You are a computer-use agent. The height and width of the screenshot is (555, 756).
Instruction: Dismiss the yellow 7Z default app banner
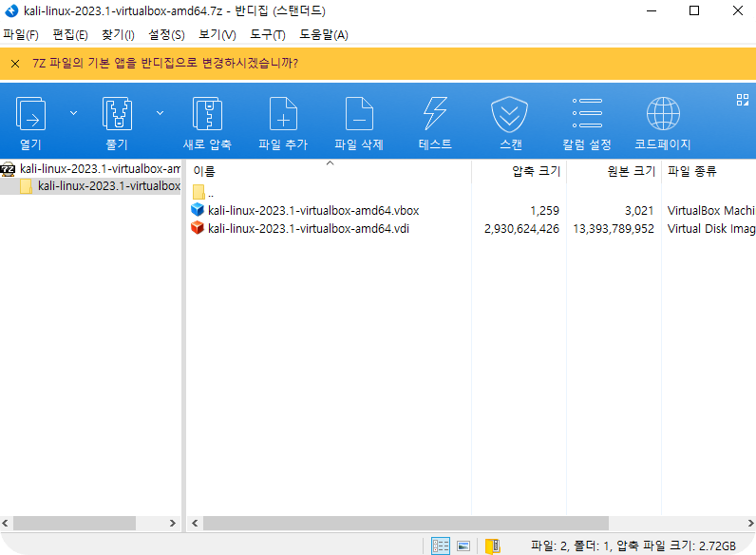15,64
